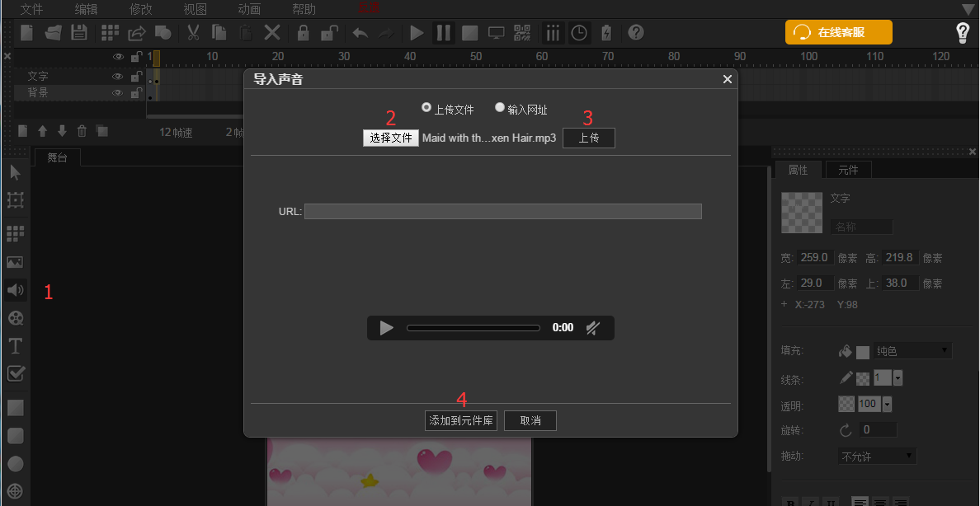Screen dimensions: 980x506
Task: Select the 输入网址 radio button
Action: pyautogui.click(x=499, y=106)
